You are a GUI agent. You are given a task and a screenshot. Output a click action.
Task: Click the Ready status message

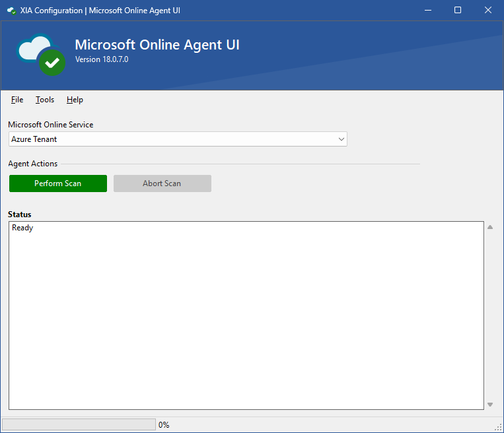tap(22, 228)
